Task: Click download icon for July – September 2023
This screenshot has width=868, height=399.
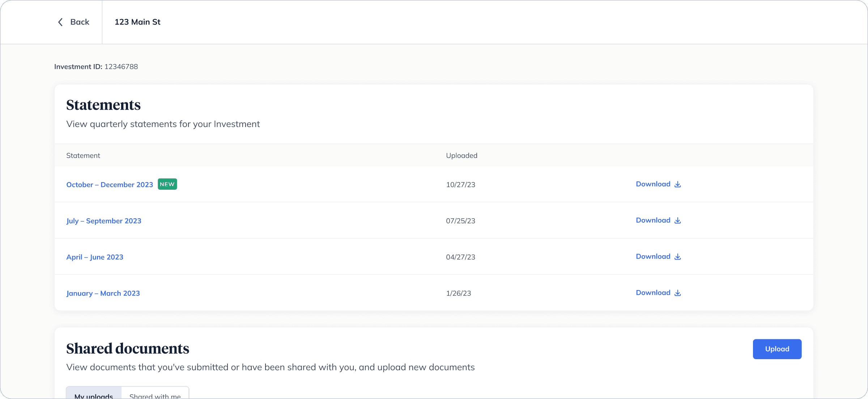Action: click(678, 220)
